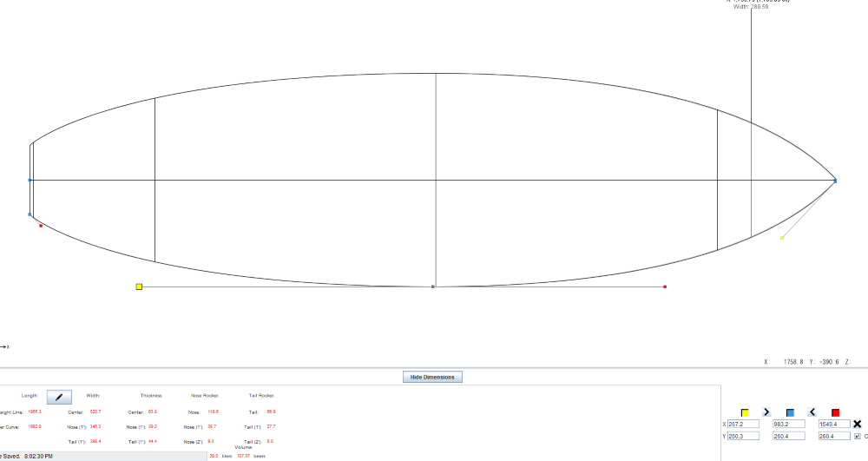The image size is (868, 461).
Task: Click the right-pointing arrow between yellow and blue squares
Action: 766,412
